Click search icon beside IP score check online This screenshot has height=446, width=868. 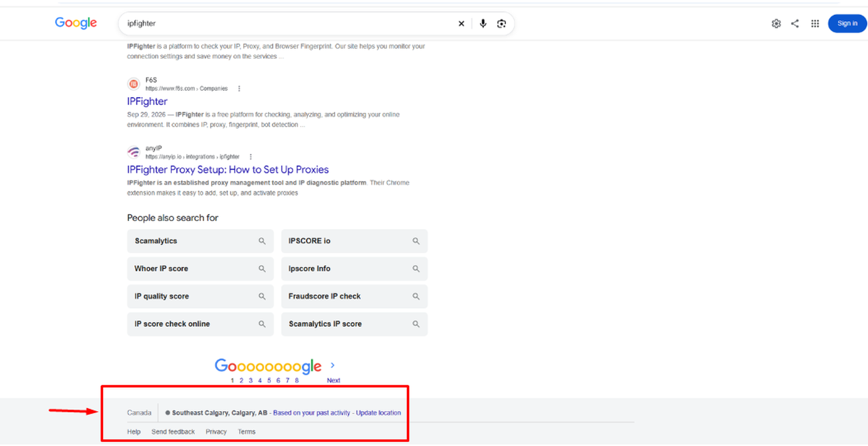pyautogui.click(x=262, y=325)
